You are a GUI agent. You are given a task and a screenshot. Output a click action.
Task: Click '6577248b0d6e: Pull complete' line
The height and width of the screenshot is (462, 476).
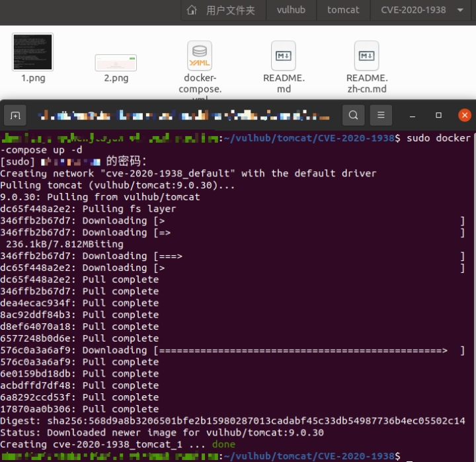point(79,338)
